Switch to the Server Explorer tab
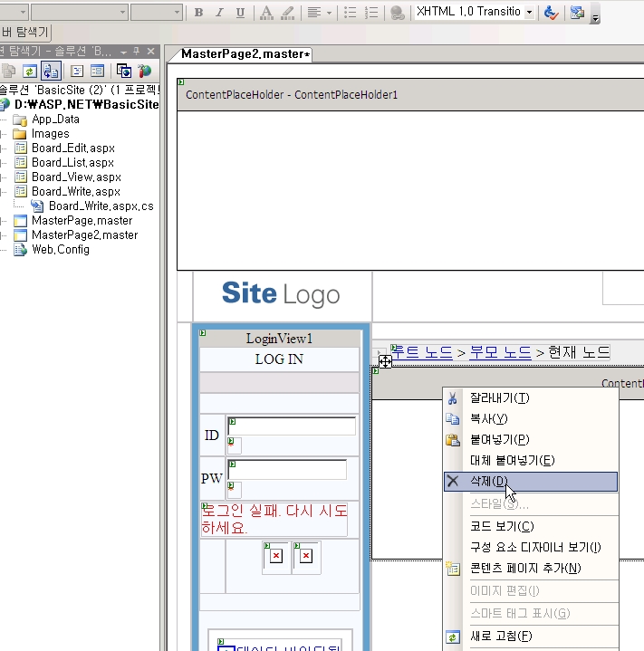 [25, 32]
